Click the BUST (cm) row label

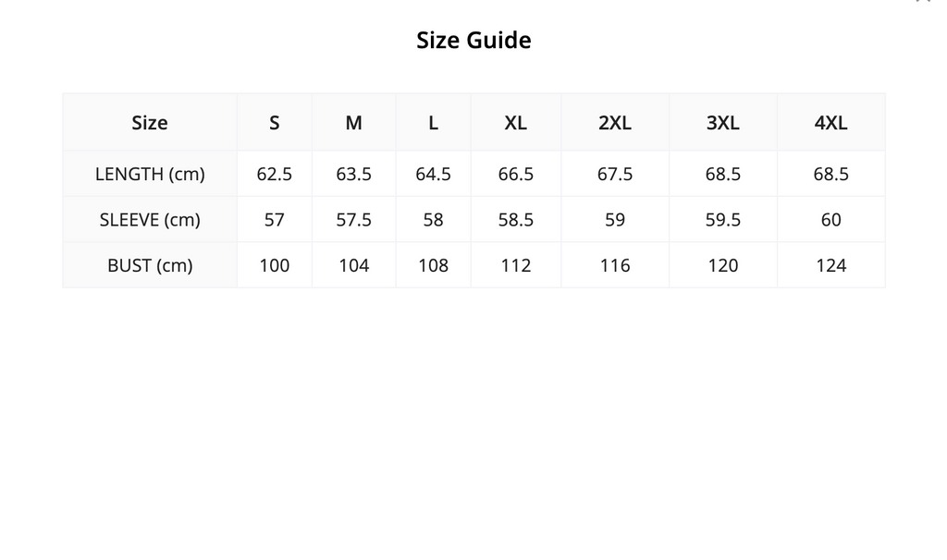150,265
